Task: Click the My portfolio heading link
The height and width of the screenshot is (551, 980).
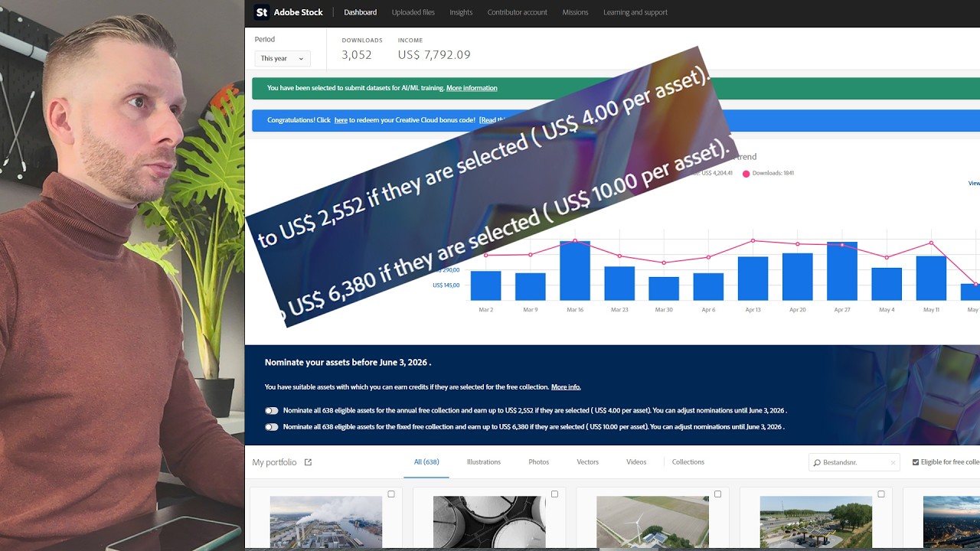Action: click(274, 462)
